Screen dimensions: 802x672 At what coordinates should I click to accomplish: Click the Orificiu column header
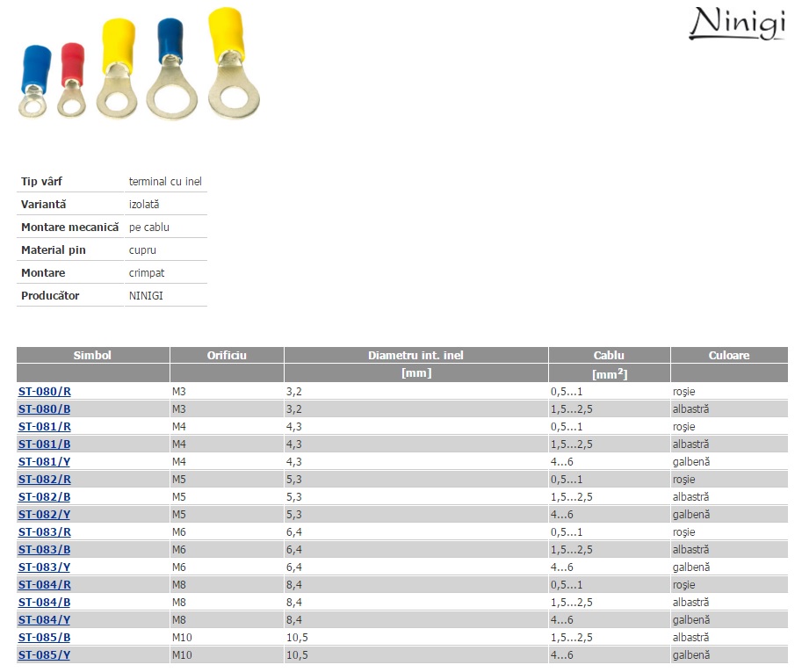click(227, 356)
